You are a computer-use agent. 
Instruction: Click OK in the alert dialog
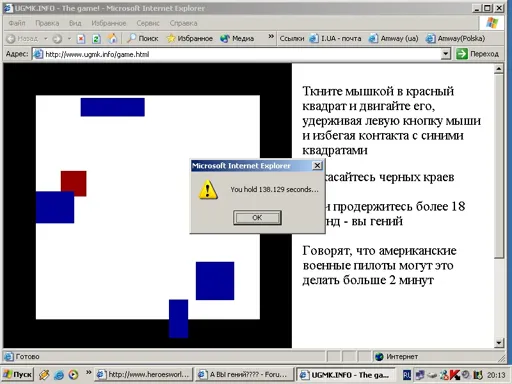(x=257, y=218)
